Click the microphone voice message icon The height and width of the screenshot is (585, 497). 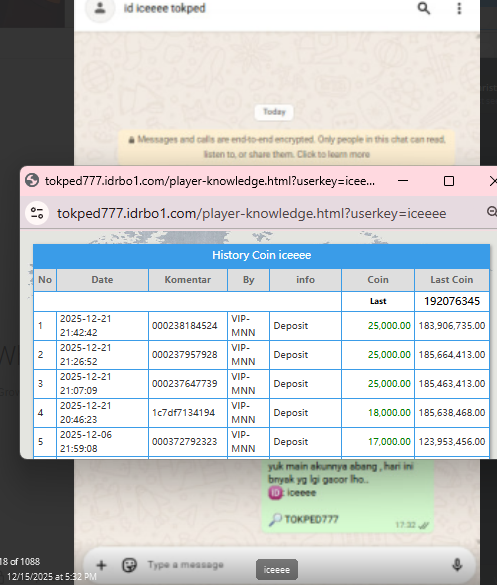coord(457,565)
